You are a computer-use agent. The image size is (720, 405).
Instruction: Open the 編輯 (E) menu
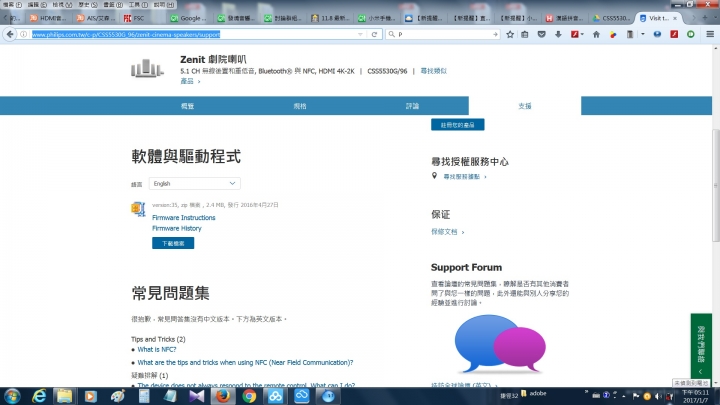click(37, 5)
